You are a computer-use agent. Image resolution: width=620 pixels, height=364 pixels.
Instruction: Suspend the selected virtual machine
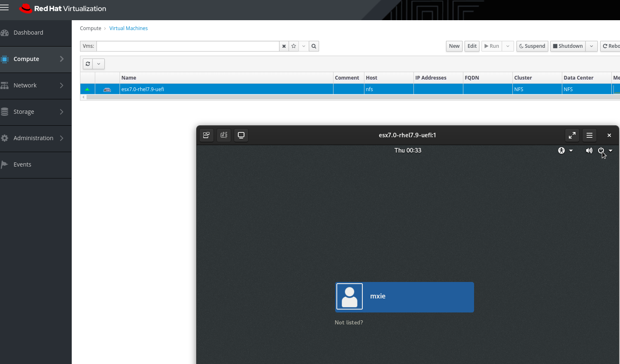[532, 46]
